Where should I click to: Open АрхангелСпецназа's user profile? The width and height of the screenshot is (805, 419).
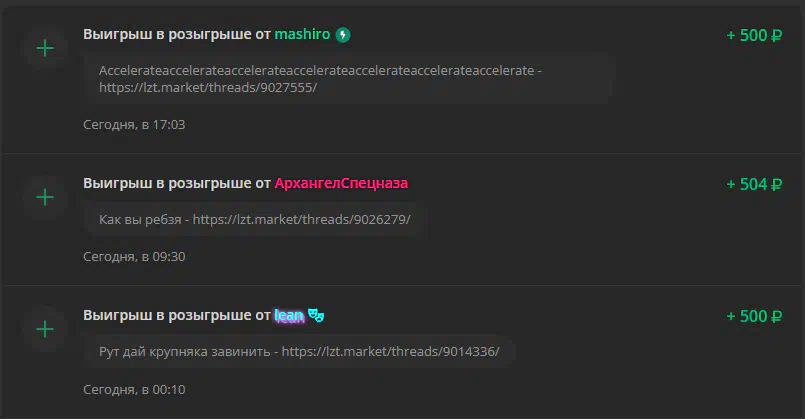(x=341, y=183)
